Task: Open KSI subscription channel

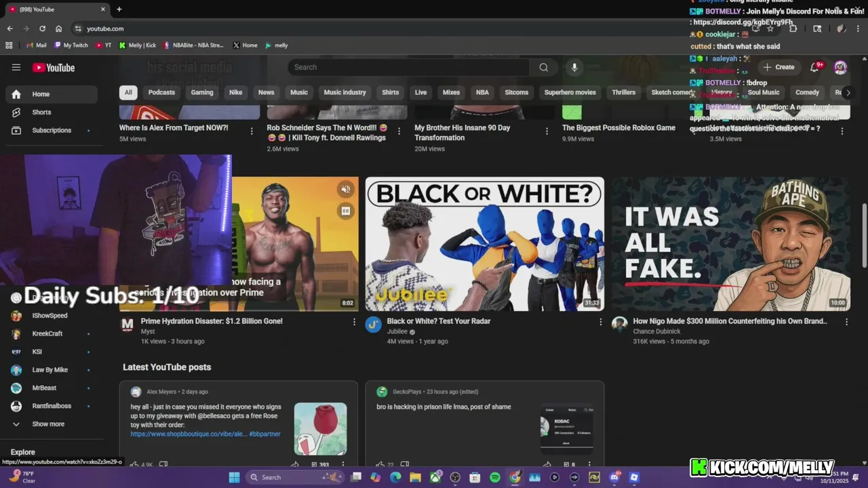Action: click(x=52, y=352)
